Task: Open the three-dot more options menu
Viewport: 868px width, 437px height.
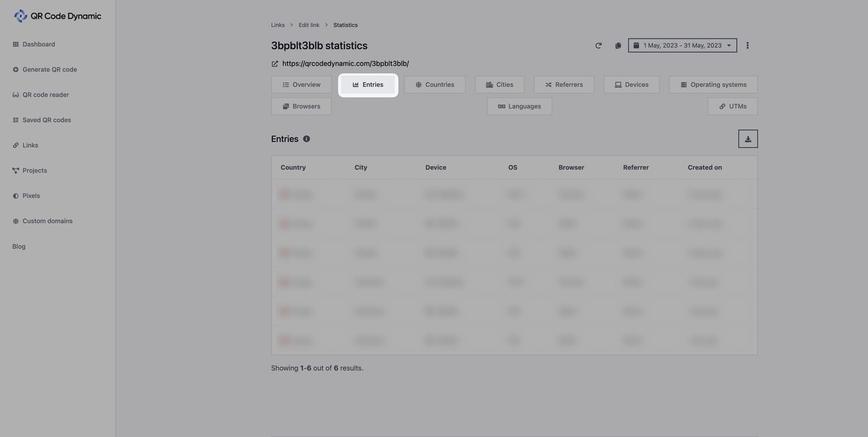Action: point(748,46)
